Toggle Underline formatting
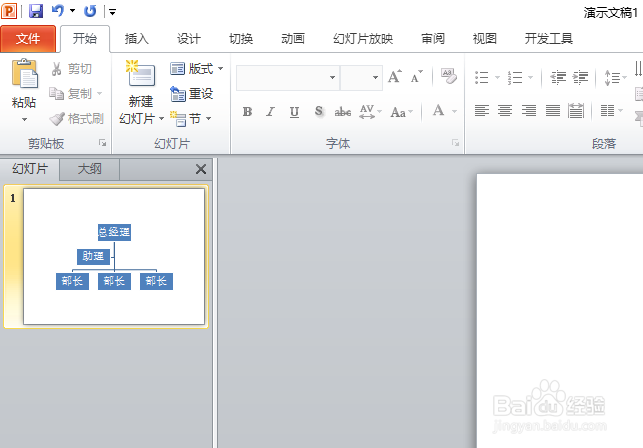Image resolution: width=643 pixels, height=448 pixels. [x=294, y=112]
